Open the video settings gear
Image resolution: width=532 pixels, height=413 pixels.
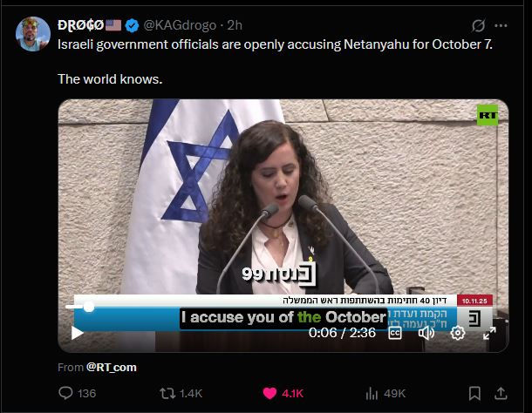(x=457, y=333)
